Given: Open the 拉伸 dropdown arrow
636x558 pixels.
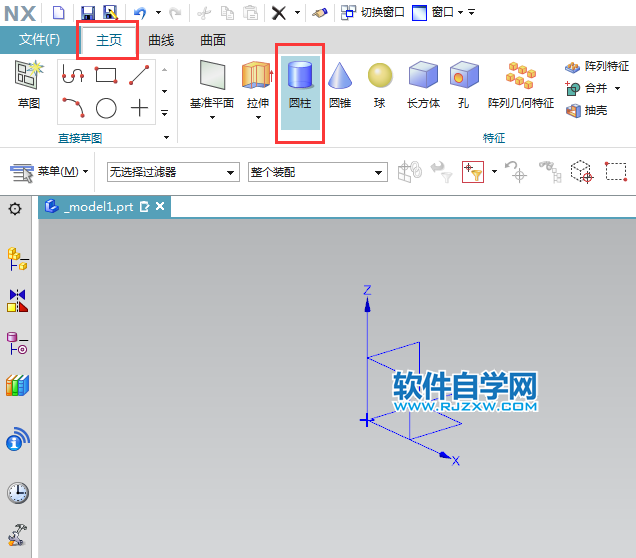Looking at the screenshot, I should coord(258,118).
